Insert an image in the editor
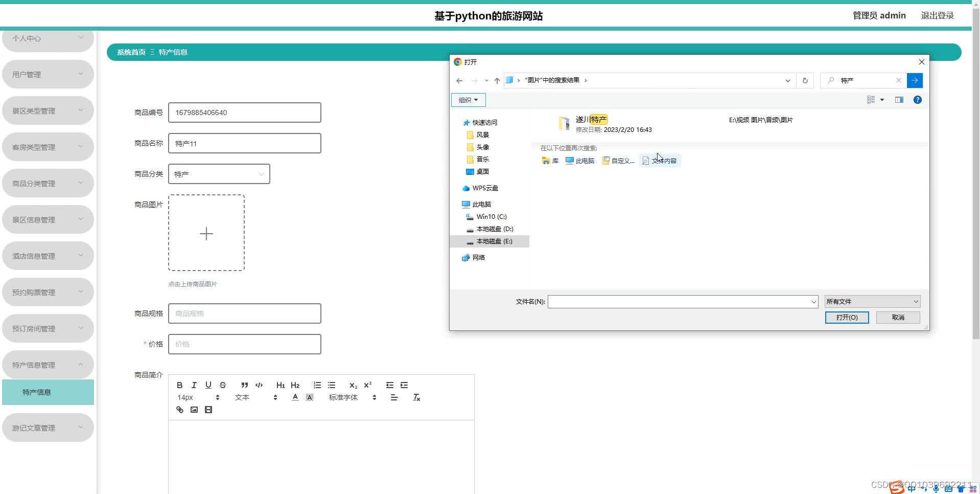The height and width of the screenshot is (494, 980). click(x=194, y=410)
